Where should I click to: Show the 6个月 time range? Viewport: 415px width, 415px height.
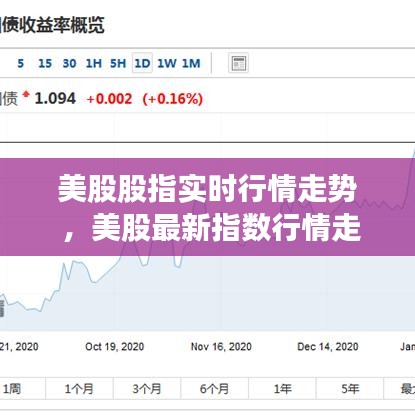pos(215,389)
